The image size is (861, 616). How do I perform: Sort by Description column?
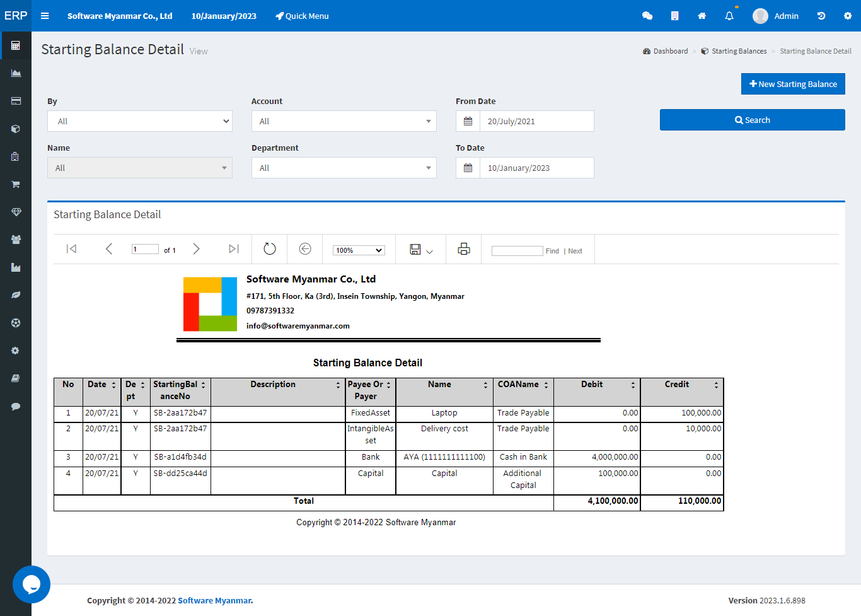click(338, 385)
